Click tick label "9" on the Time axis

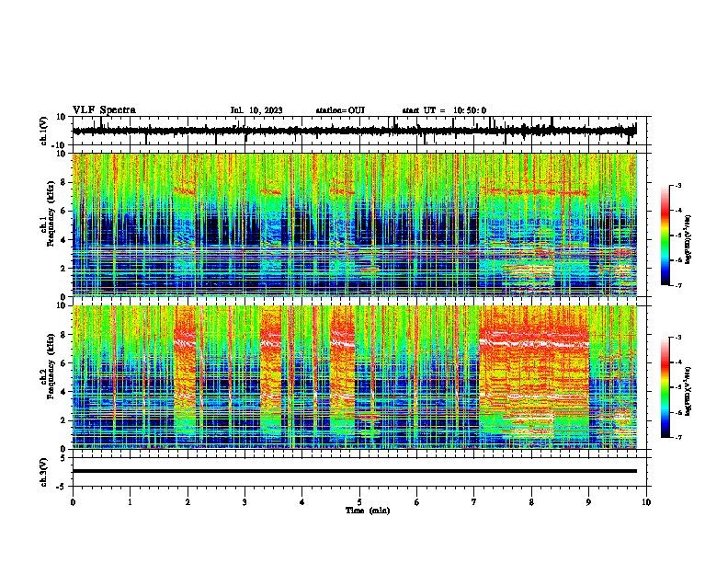[588, 502]
